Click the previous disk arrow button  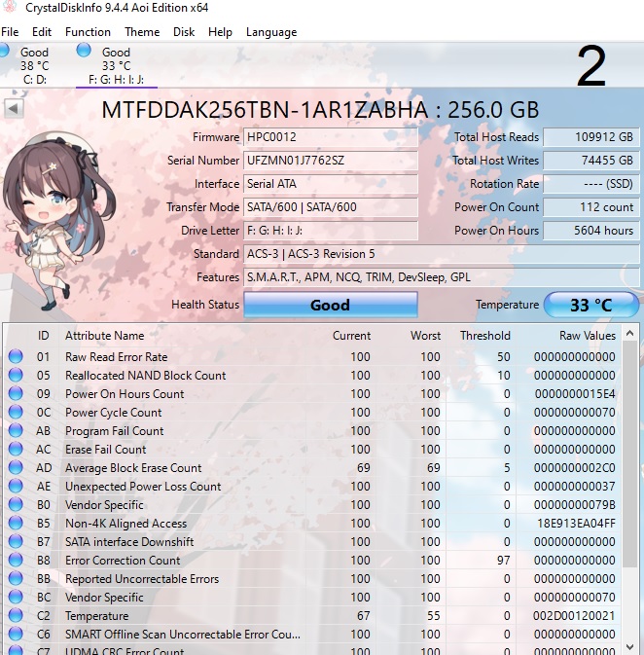[x=15, y=108]
